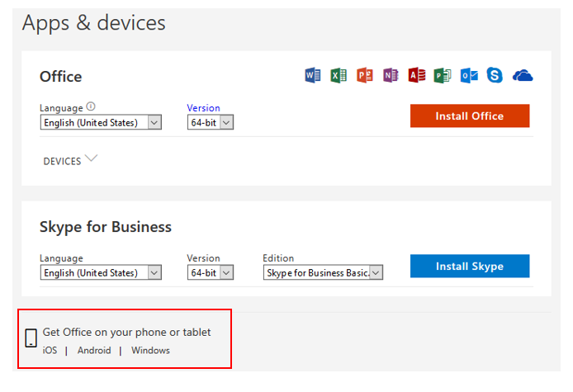Screen dimensions: 573x392
Task: Open Skype for Business Version dropdown
Action: pos(211,272)
